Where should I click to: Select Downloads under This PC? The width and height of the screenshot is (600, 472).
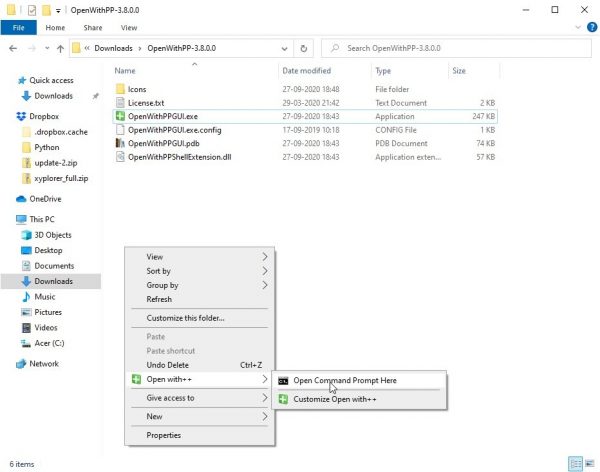(x=51, y=281)
